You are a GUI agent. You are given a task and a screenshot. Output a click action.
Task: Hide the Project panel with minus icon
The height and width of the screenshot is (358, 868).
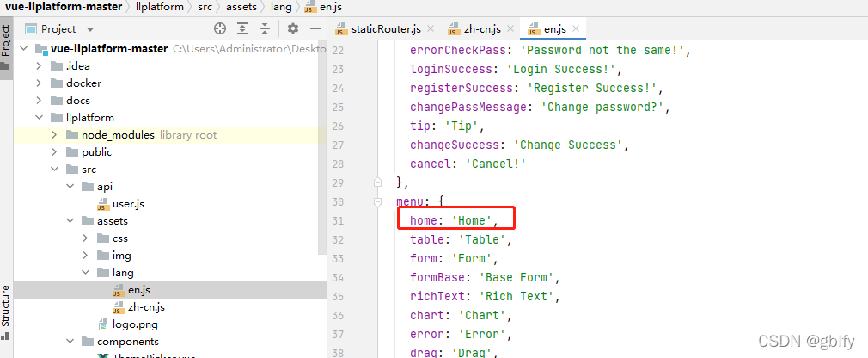click(315, 28)
